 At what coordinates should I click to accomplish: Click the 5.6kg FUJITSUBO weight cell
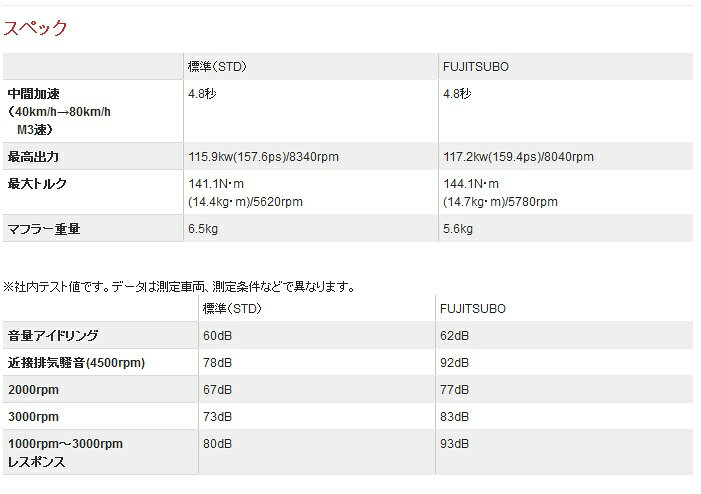(457, 228)
